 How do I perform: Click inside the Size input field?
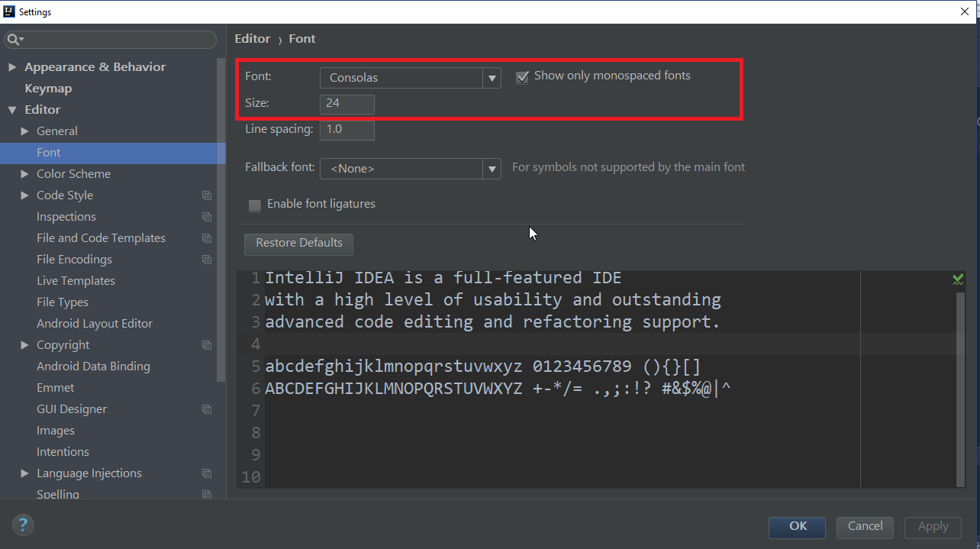[x=347, y=104]
